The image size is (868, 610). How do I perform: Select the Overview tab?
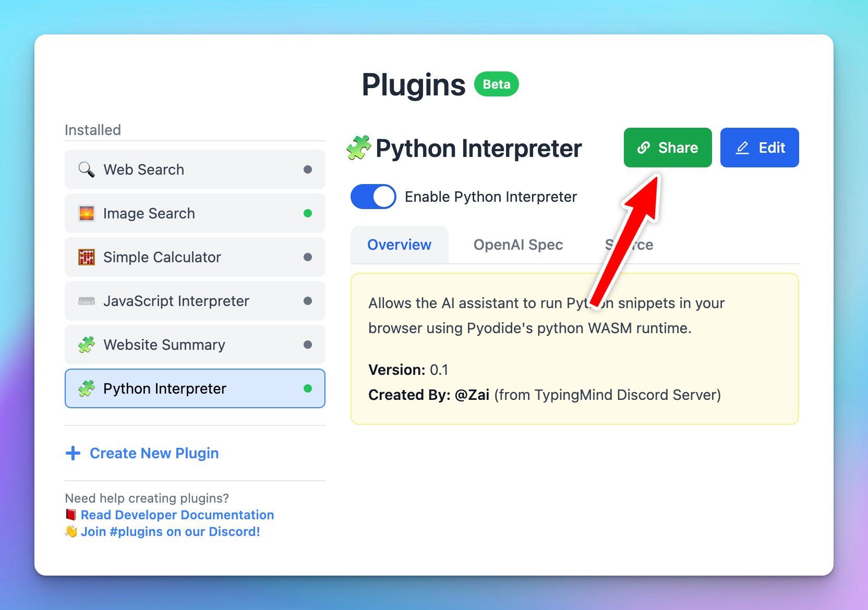[399, 245]
